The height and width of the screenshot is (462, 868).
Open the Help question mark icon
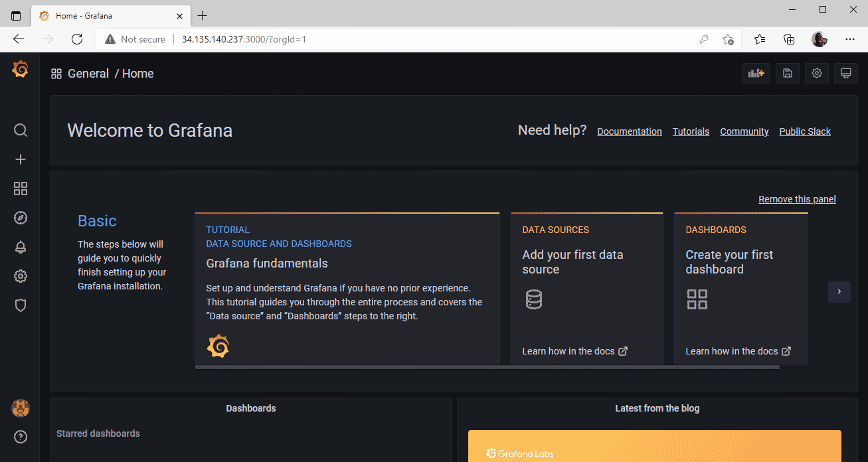[21, 437]
